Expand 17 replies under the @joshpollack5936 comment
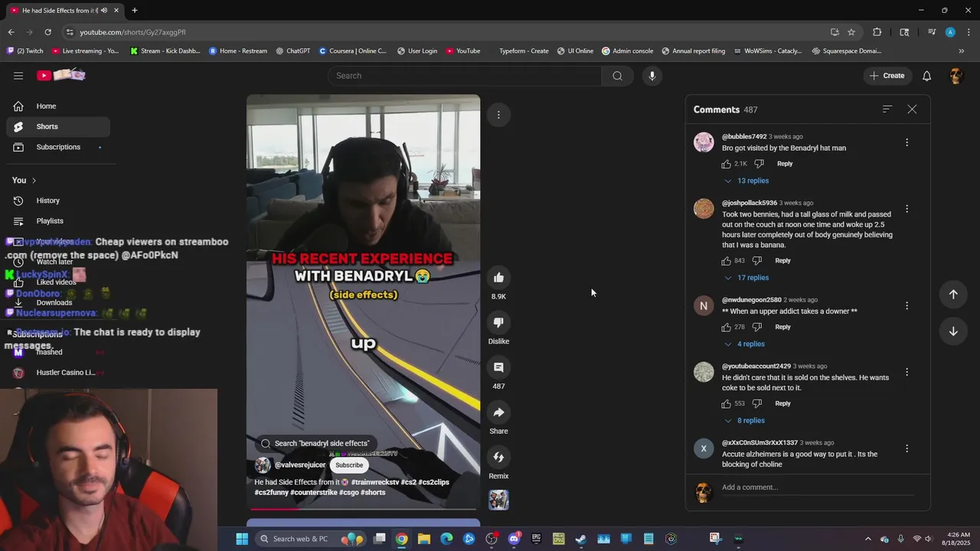This screenshot has height=551, width=980. (746, 278)
